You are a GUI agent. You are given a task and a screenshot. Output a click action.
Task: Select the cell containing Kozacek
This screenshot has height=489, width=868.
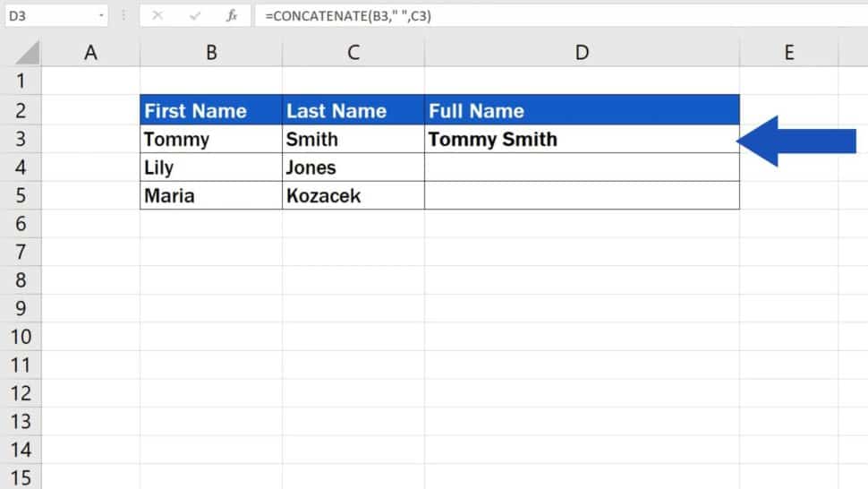click(353, 195)
